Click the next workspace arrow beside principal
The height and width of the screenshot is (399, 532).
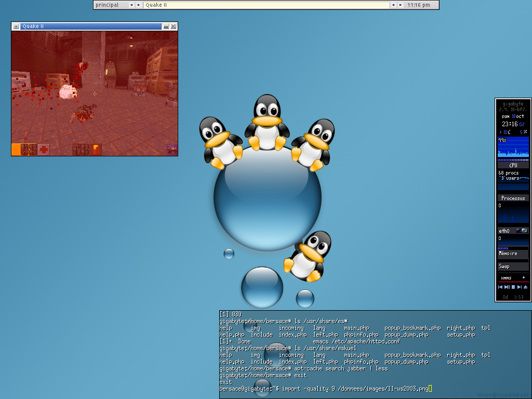point(138,5)
